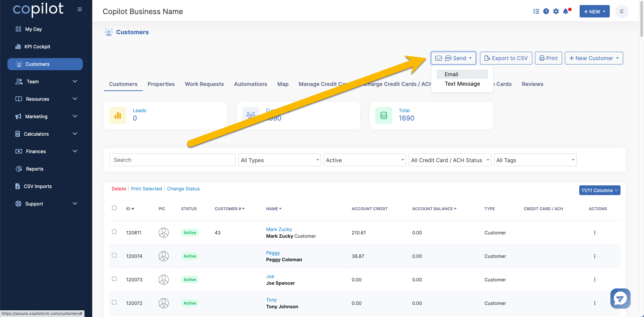Click profile picture for customer 120073
Image resolution: width=644 pixels, height=317 pixels.
click(164, 280)
